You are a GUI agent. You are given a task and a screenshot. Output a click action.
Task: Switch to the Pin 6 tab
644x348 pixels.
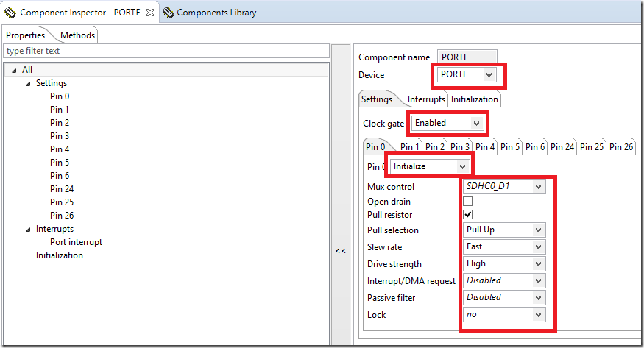pos(535,147)
